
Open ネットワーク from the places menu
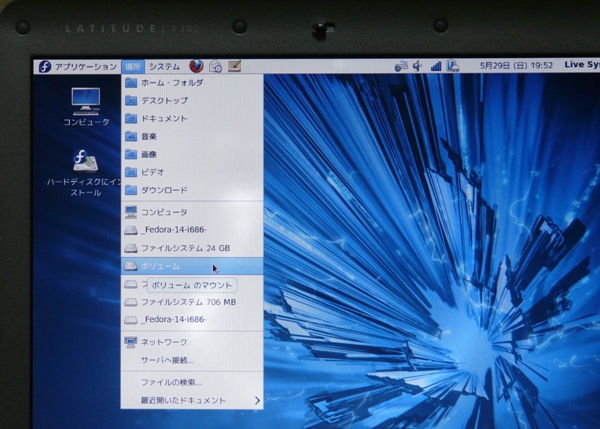click(163, 342)
